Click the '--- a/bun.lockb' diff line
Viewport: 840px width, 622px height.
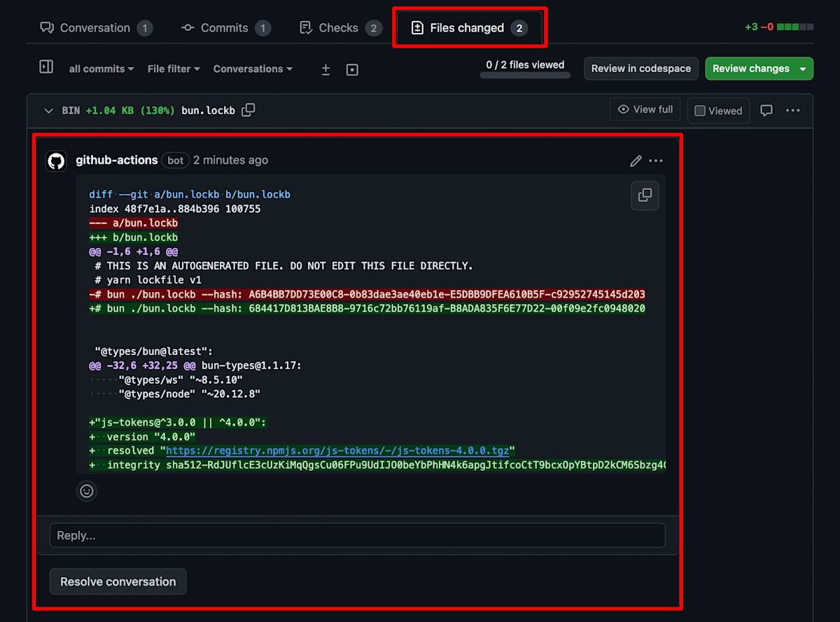134,223
